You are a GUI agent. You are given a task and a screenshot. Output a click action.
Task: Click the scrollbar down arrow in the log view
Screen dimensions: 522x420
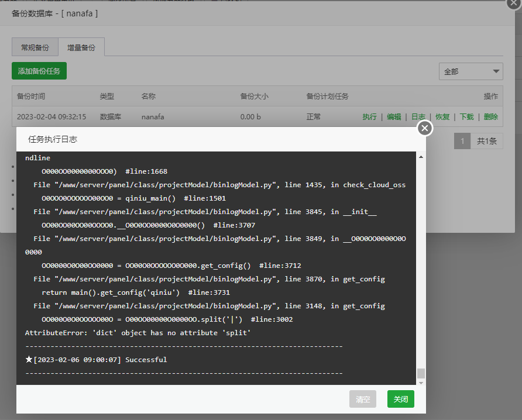(x=420, y=383)
